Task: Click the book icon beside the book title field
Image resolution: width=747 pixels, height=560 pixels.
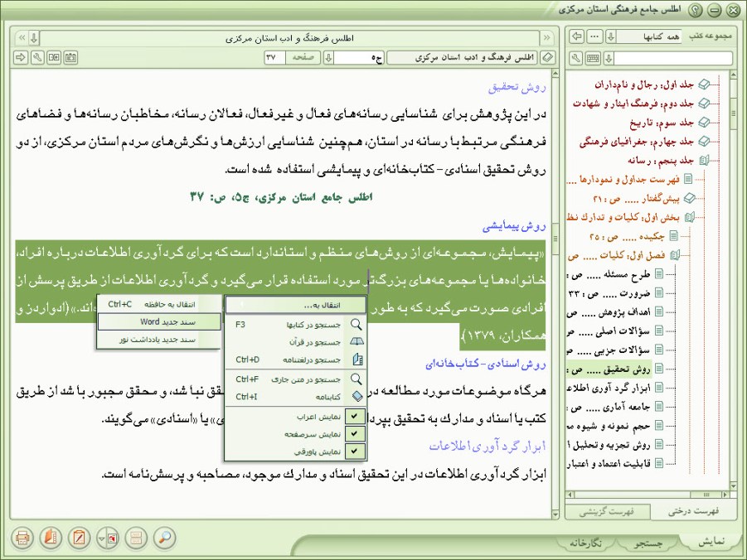Action: coord(548,58)
